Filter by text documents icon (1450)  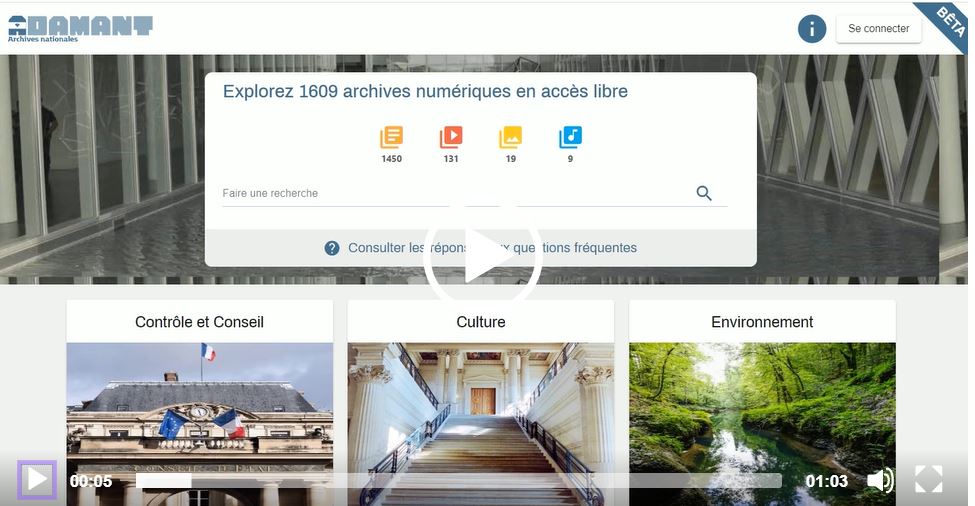[x=392, y=137]
